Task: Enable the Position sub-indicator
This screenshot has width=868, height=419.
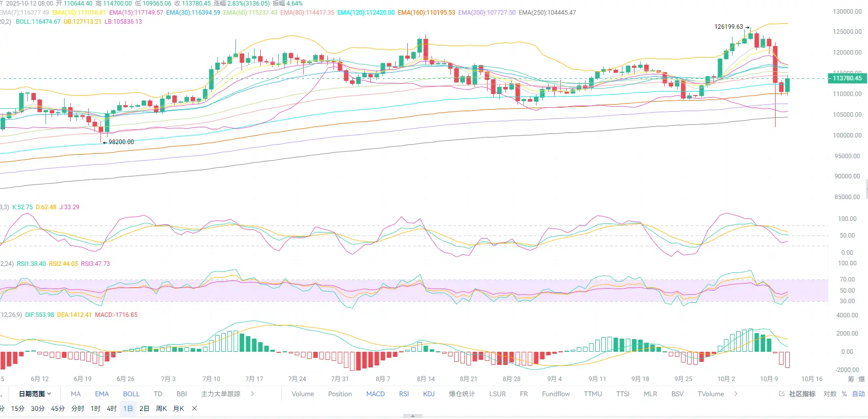Action: [340, 394]
